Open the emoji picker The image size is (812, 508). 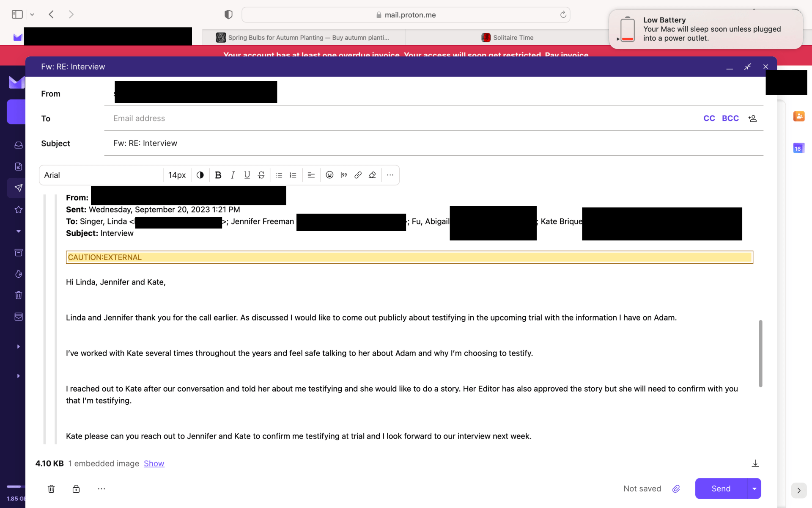coord(329,175)
